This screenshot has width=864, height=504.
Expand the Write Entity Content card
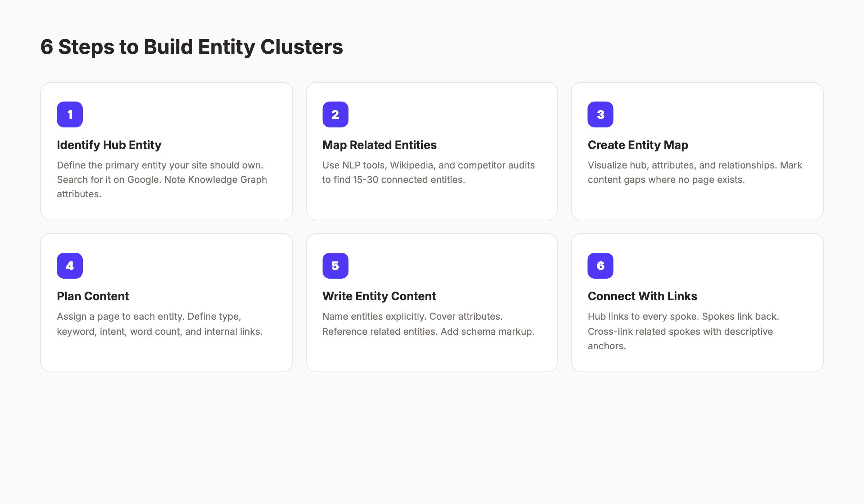432,302
